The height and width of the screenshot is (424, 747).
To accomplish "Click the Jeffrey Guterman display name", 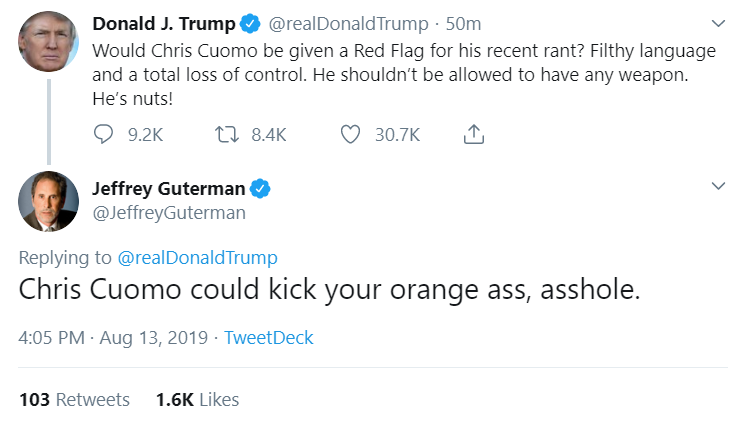I will [169, 189].
